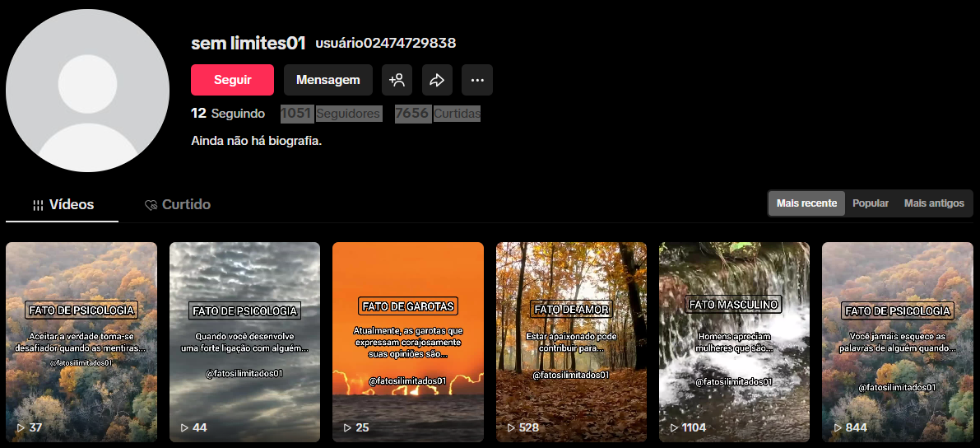Click the usuário02474729838 handle text
The image size is (980, 448).
[x=386, y=43]
